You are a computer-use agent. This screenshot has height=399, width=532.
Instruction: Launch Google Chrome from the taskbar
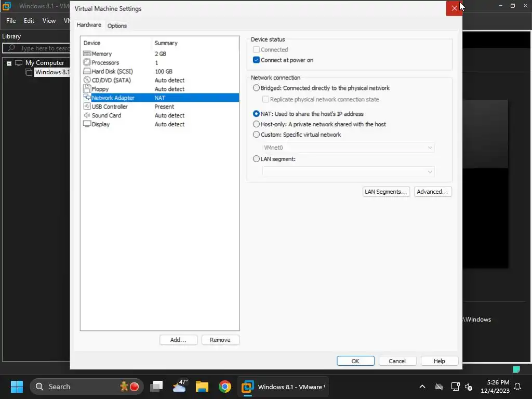(224, 387)
